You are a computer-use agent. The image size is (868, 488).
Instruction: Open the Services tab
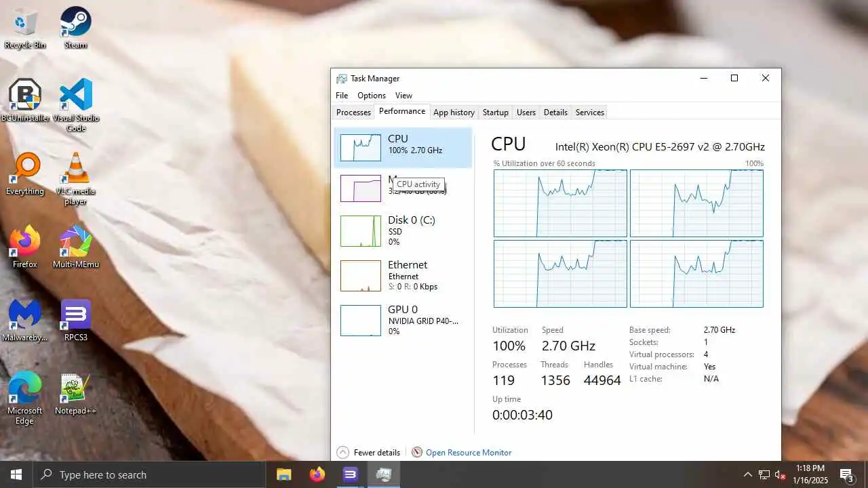[590, 113]
